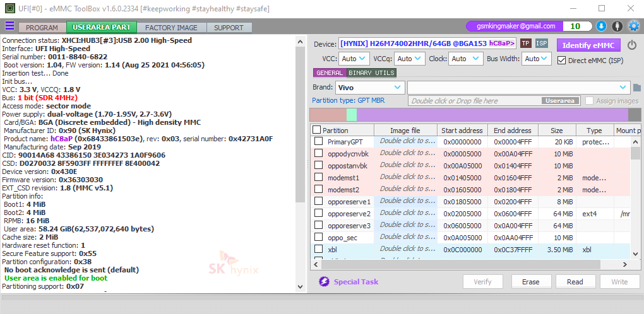Click the End address column header
The height and width of the screenshot is (314, 644).
[x=513, y=131]
